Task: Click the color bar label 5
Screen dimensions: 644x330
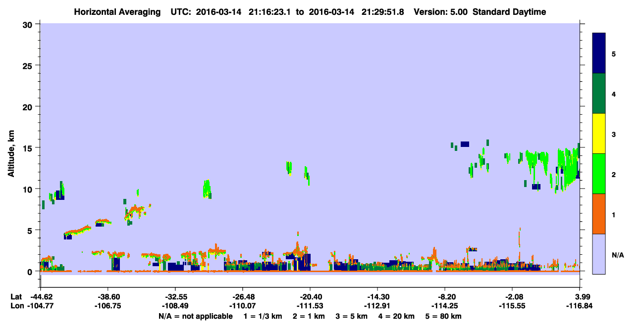Action: pyautogui.click(x=614, y=53)
